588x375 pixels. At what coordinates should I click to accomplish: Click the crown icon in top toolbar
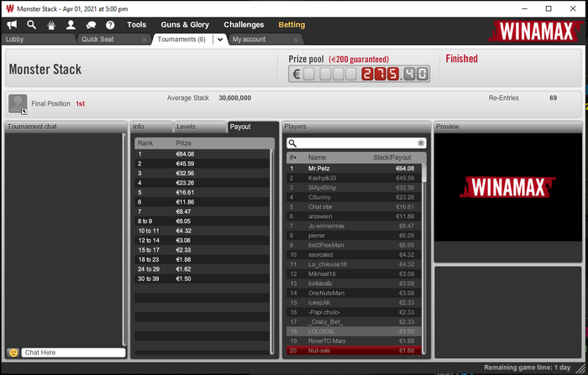click(x=51, y=25)
